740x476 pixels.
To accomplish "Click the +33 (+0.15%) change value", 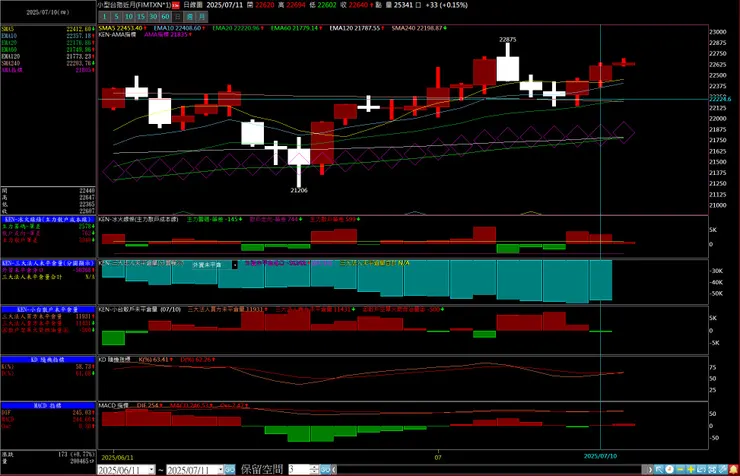I will tap(446, 5).
